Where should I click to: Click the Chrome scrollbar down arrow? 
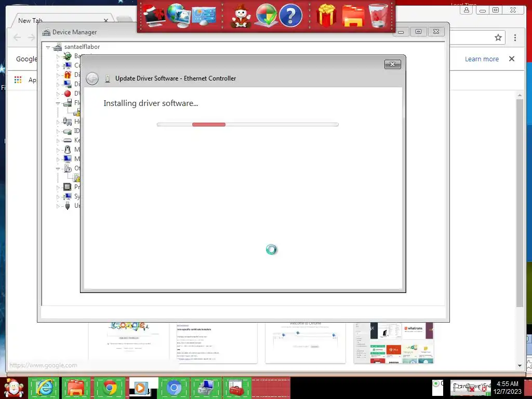520,366
